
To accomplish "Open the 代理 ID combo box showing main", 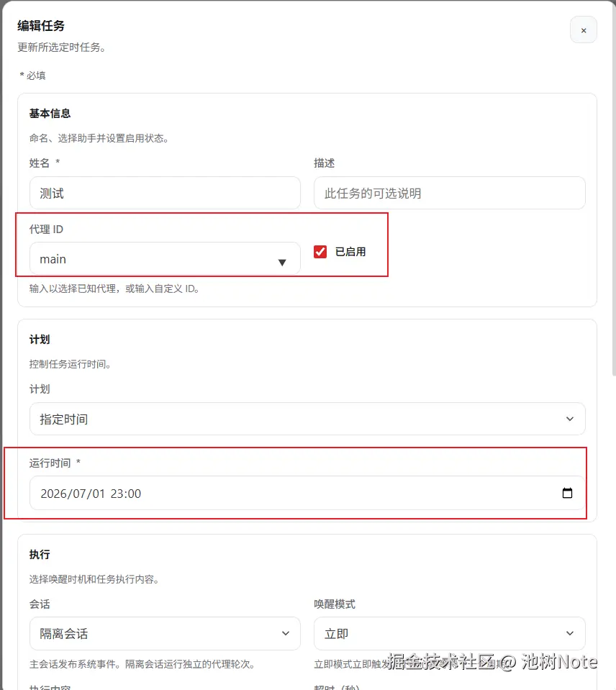I will 165,259.
